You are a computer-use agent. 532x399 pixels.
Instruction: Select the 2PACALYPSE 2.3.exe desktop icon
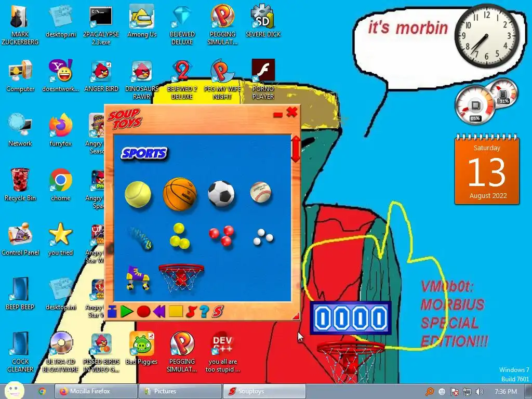(101, 25)
